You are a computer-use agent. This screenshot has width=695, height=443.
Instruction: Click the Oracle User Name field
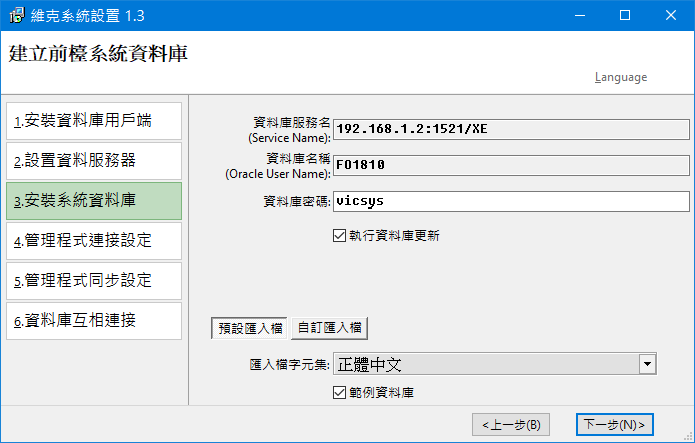click(510, 165)
